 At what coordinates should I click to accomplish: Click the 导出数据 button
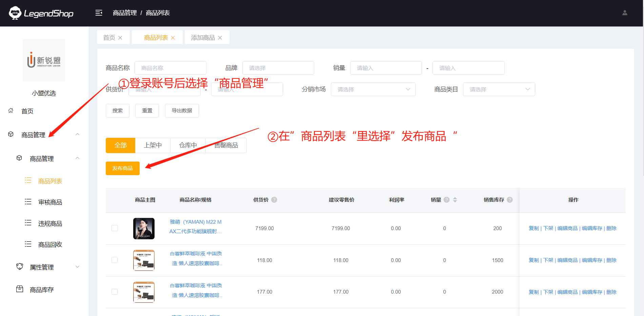(x=182, y=111)
